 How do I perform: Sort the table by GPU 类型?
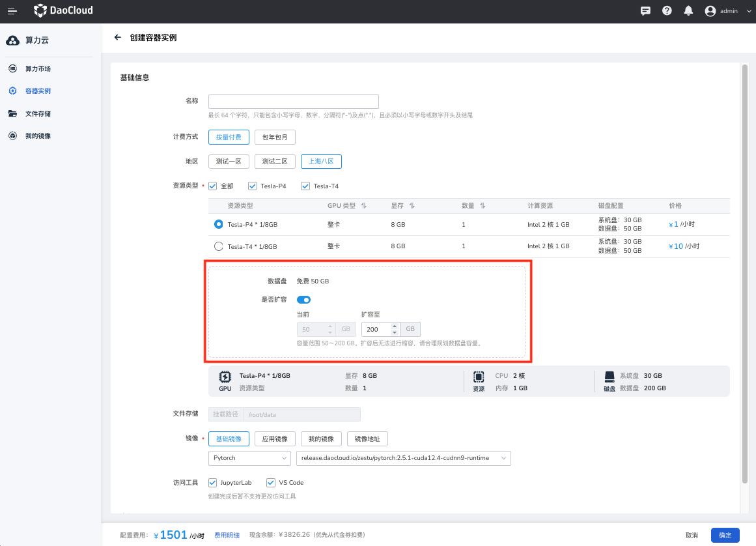pyautogui.click(x=364, y=206)
